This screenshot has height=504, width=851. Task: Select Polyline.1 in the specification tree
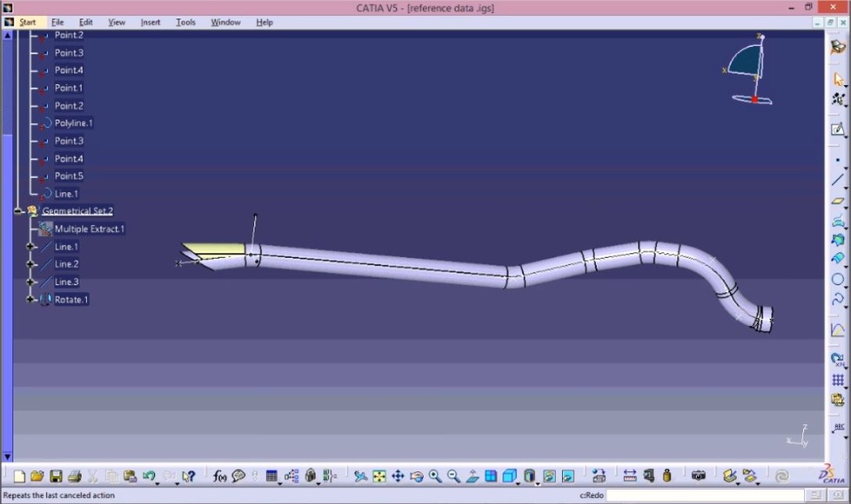[74, 123]
